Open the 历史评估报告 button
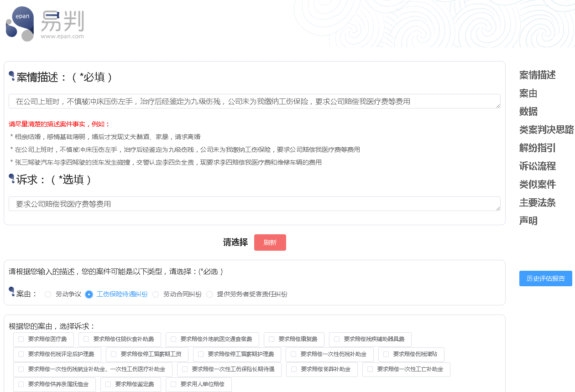 point(546,279)
